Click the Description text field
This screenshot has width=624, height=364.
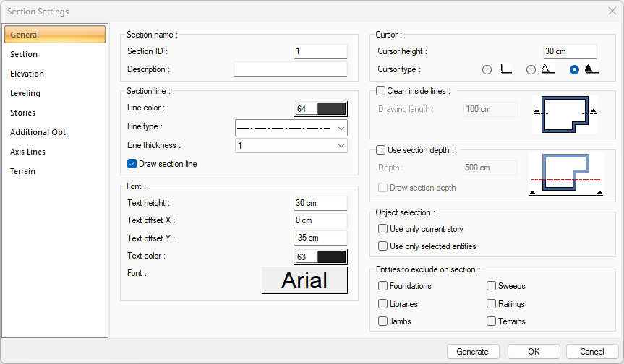tap(291, 69)
